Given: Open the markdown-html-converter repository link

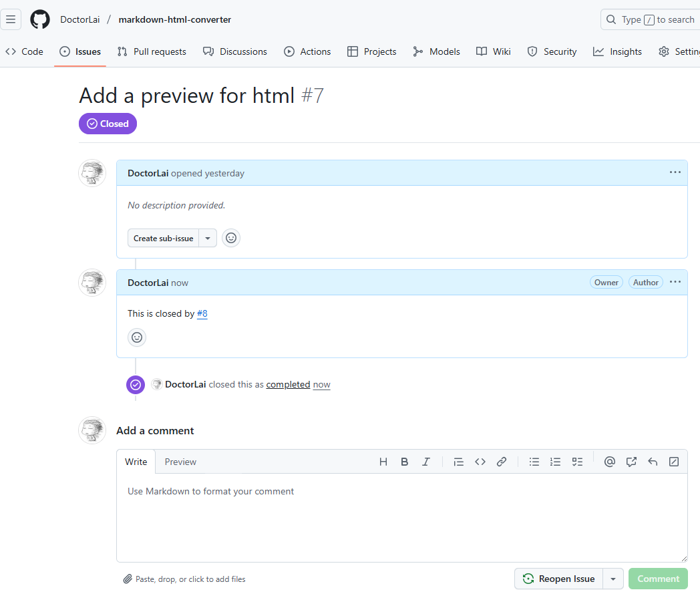Looking at the screenshot, I should click(174, 19).
